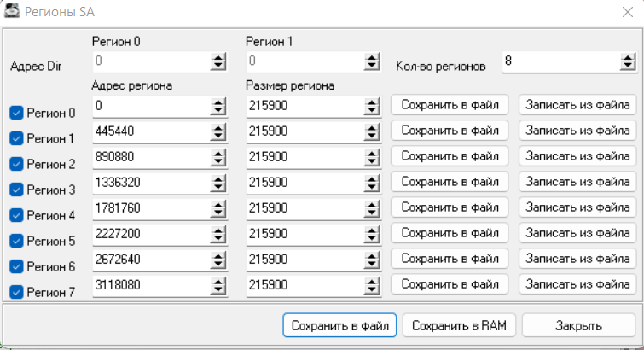Screen dimensions: 644x350
Task: Click the window icon in title bar
Action: point(13,11)
